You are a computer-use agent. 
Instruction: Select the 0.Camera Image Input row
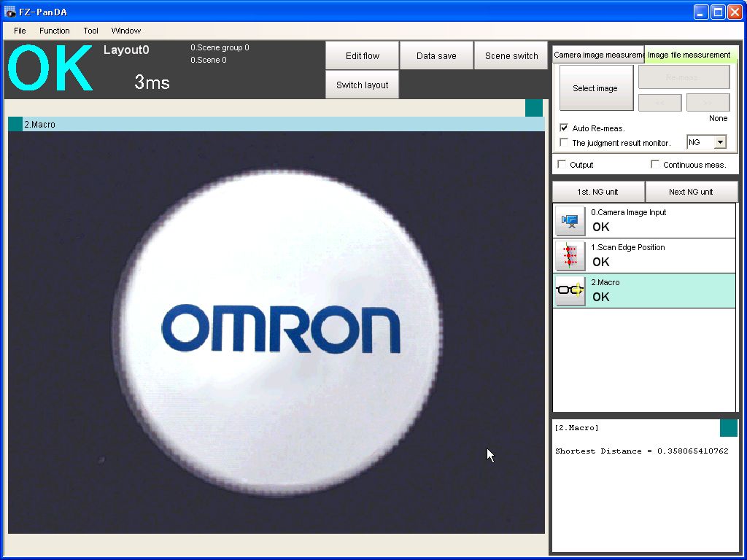coord(644,221)
